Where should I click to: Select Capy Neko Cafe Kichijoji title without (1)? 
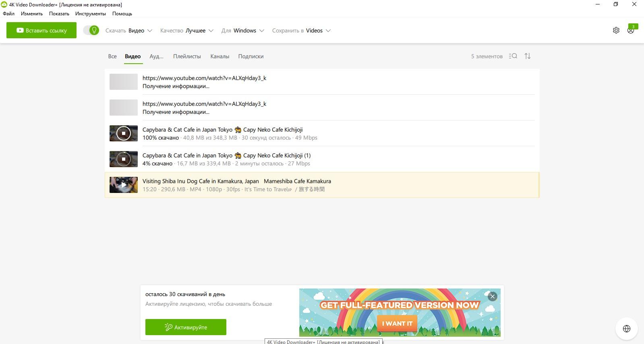[222, 130]
